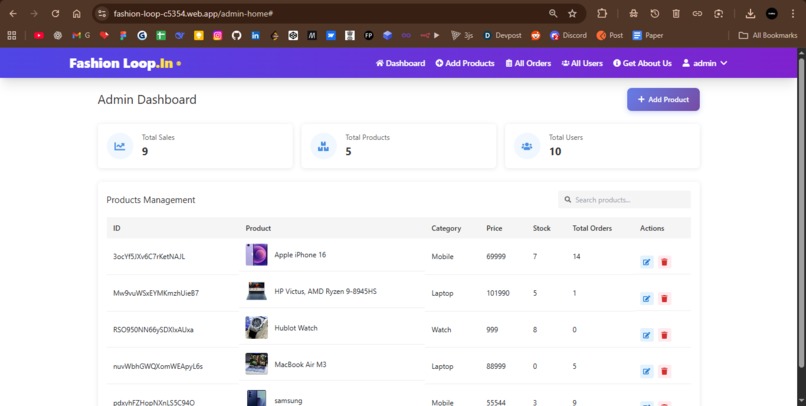Open the GitHub bookmark

point(236,35)
